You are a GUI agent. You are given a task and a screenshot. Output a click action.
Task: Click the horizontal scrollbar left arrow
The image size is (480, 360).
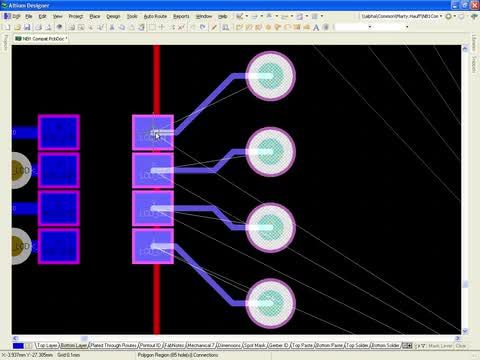15,338
